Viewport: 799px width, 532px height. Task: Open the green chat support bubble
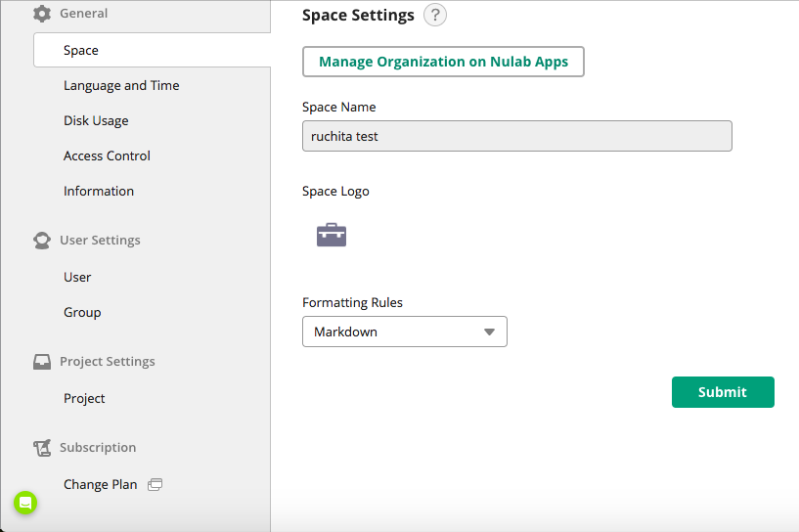(25, 503)
